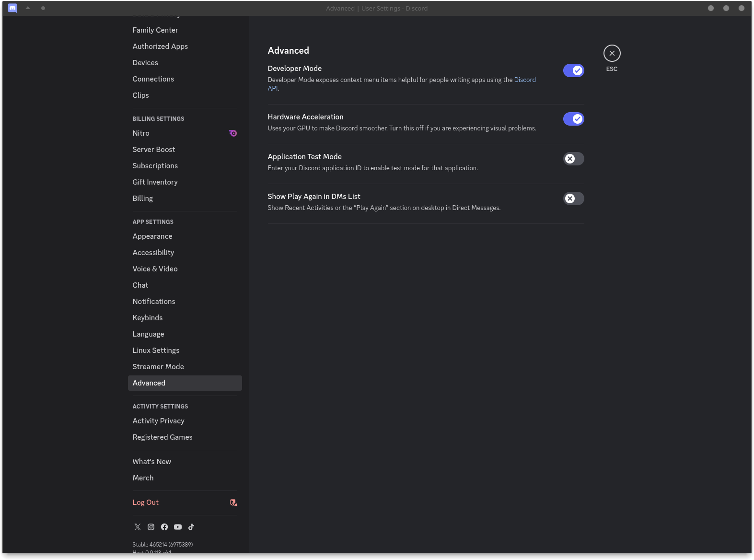The height and width of the screenshot is (560, 754).
Task: Open the Discord API link
Action: point(524,80)
